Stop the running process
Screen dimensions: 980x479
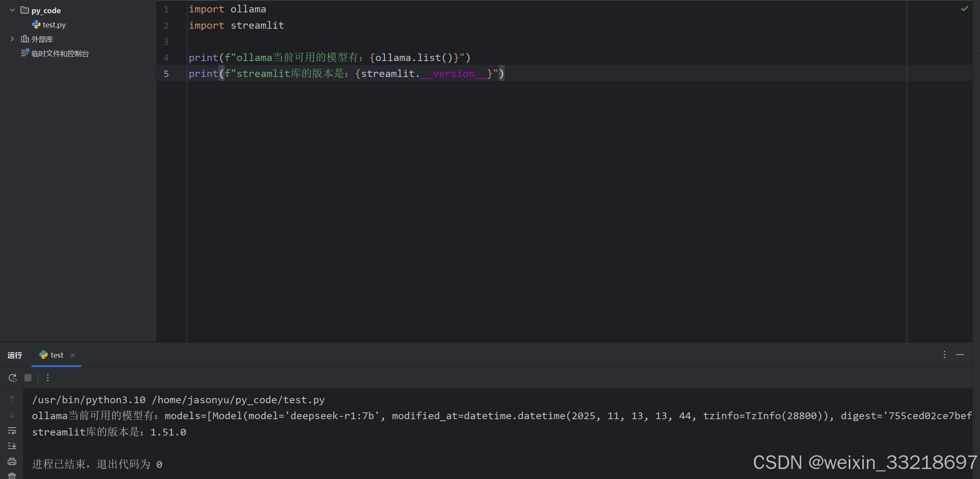coord(28,378)
